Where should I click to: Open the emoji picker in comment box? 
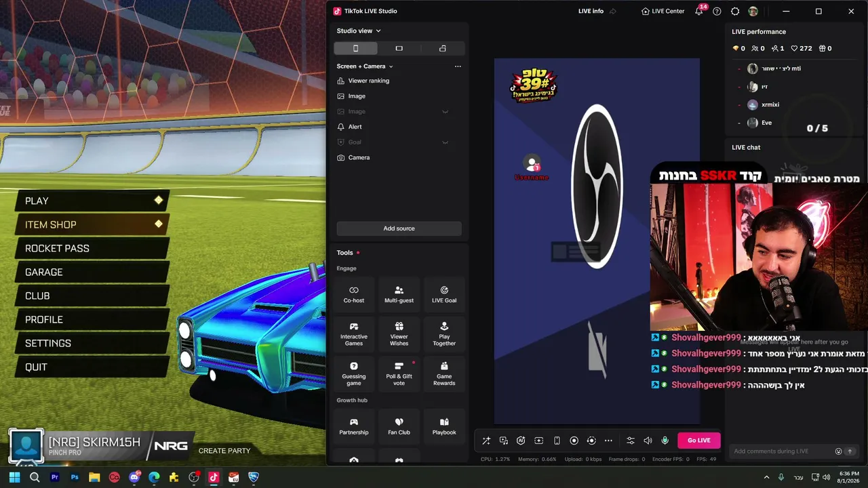[x=838, y=451]
